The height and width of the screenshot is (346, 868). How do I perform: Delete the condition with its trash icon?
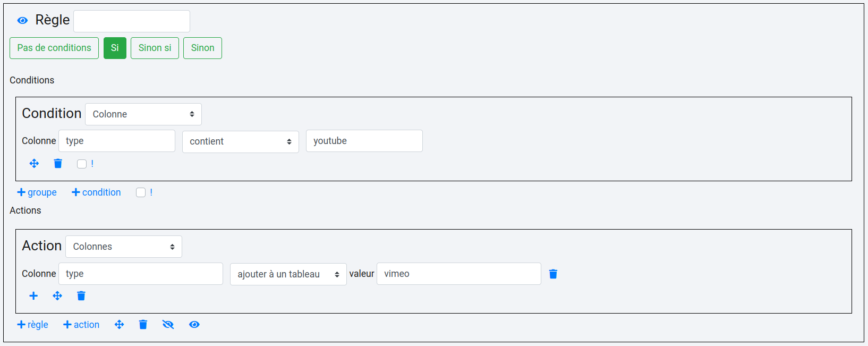[x=58, y=164]
